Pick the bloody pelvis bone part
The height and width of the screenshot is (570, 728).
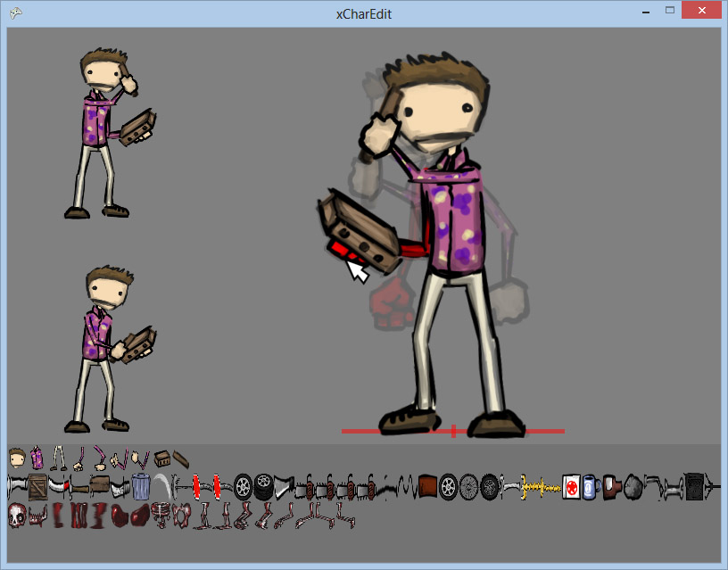(181, 516)
